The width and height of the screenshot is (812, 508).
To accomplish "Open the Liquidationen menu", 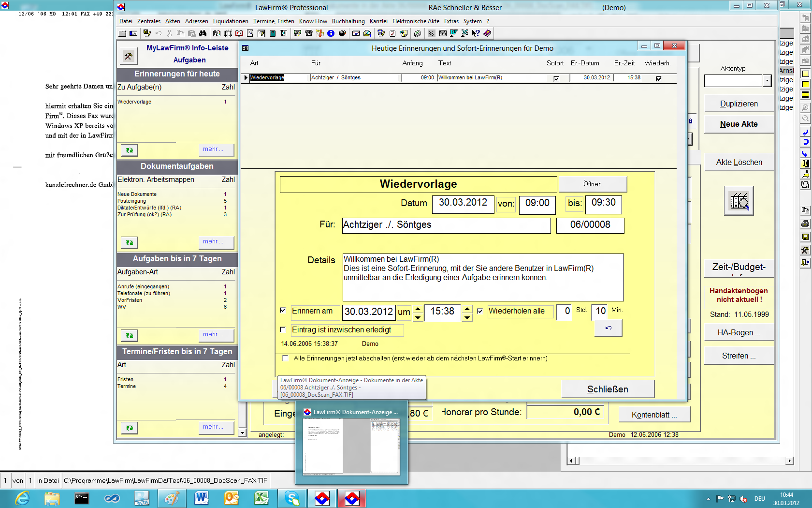I will (231, 21).
